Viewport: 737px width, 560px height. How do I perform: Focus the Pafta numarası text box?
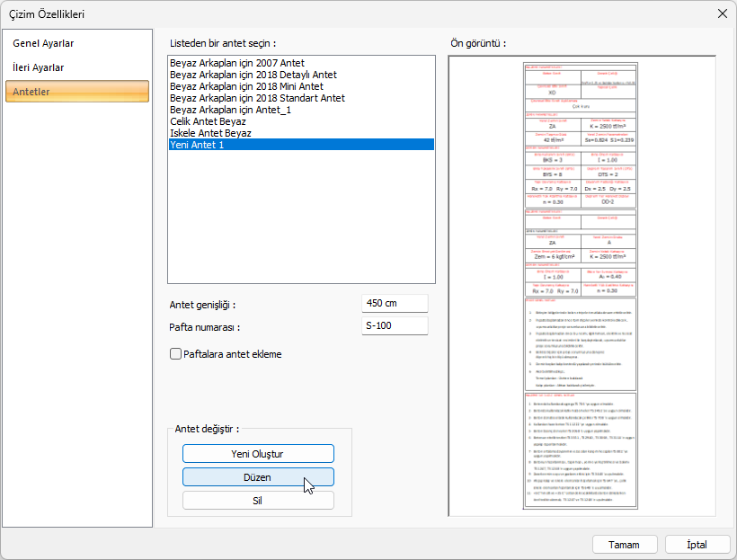395,325
